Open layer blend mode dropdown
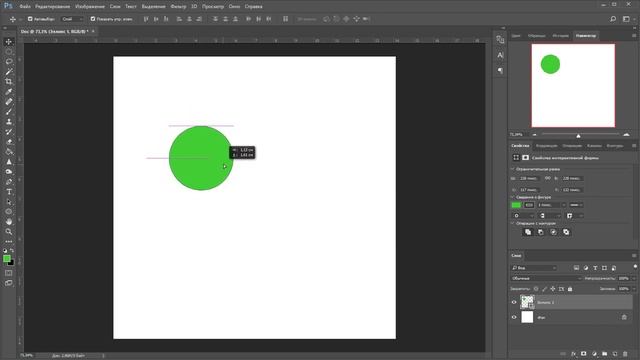This screenshot has height=360, width=640. coord(546,278)
